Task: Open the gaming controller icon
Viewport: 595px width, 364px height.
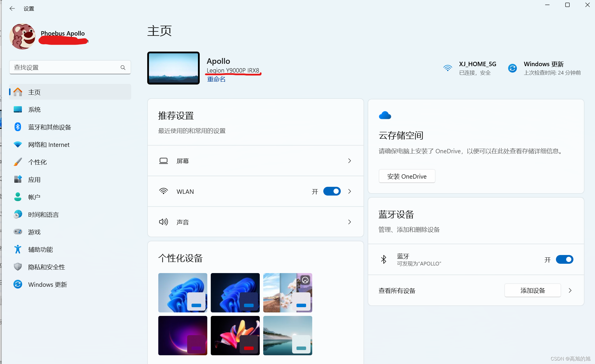Action: pos(18,232)
